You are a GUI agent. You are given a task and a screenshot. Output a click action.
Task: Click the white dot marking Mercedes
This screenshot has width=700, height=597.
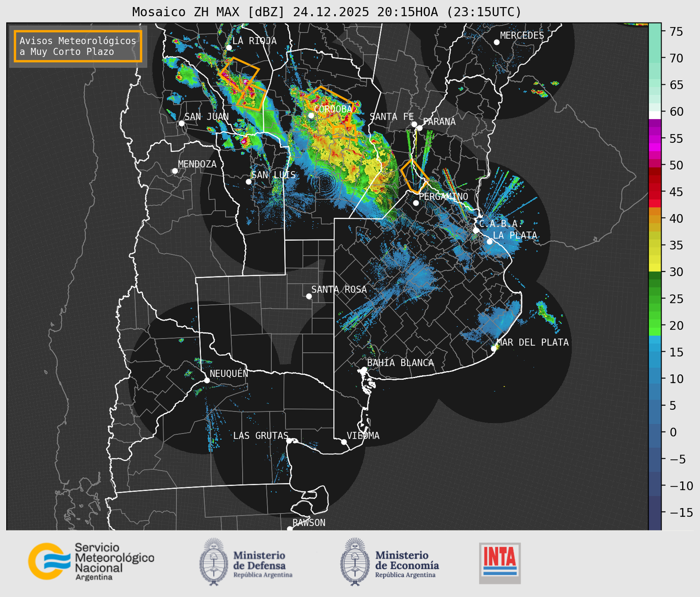497,42
